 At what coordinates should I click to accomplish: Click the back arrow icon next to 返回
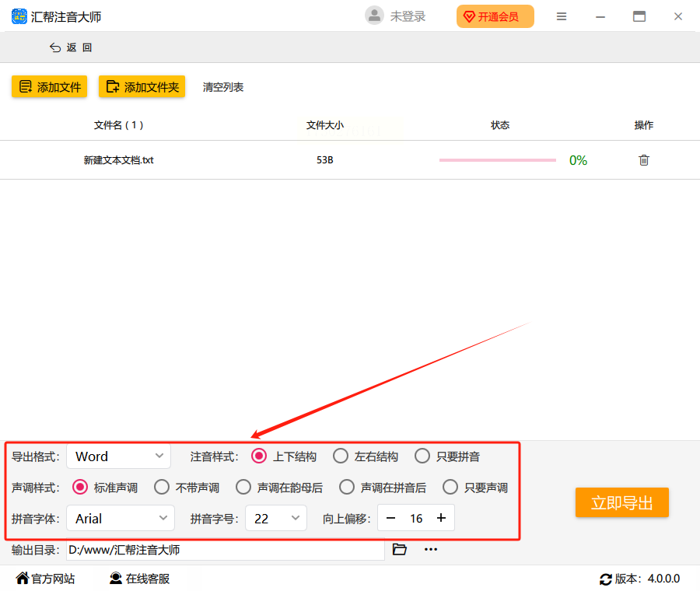click(55, 47)
